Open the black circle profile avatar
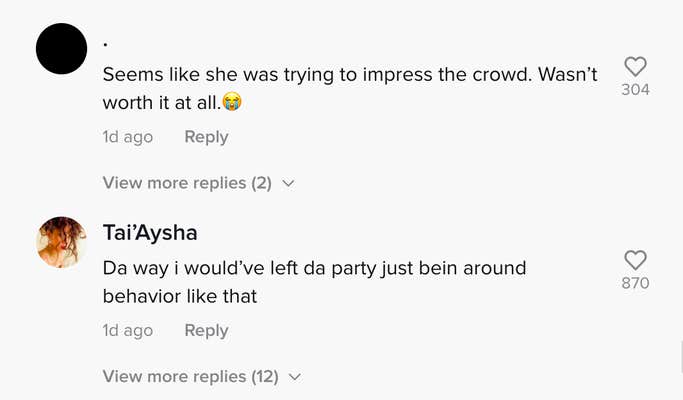 62,48
